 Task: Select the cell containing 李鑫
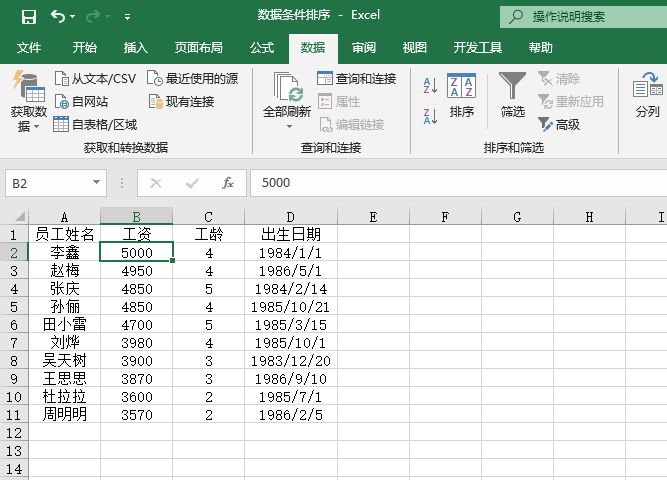(x=64, y=252)
